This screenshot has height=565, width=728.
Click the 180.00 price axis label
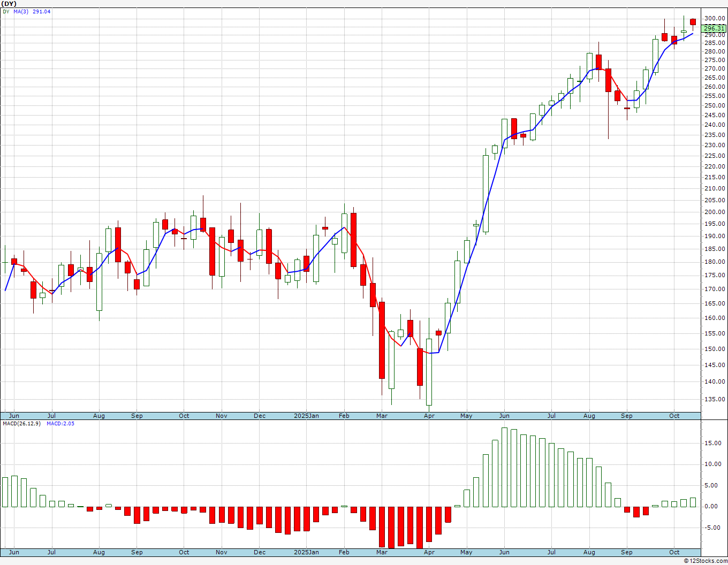715,262
